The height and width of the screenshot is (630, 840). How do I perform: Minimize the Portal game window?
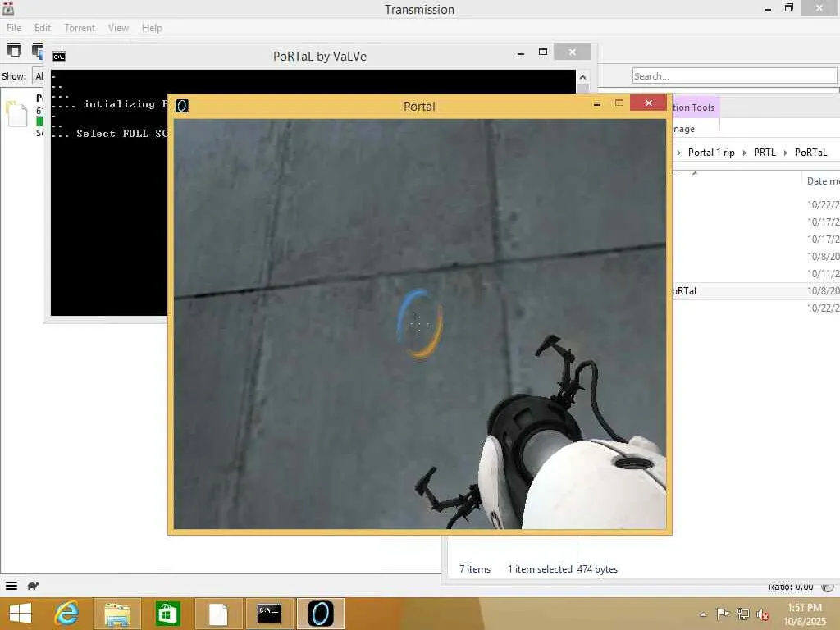click(x=597, y=103)
